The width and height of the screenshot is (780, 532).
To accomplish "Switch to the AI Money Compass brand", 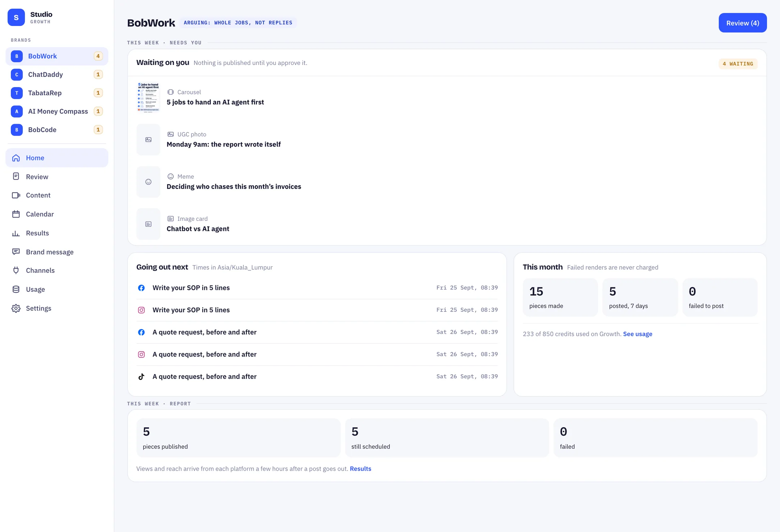I will 57,112.
